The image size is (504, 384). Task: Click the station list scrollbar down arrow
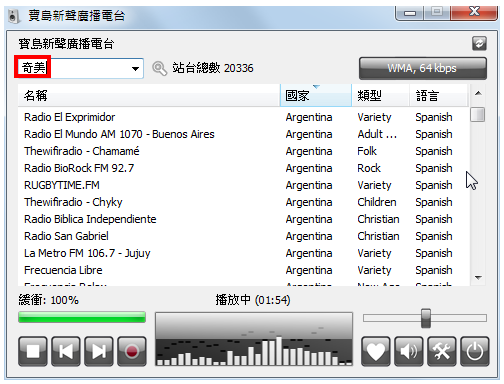coord(478,278)
